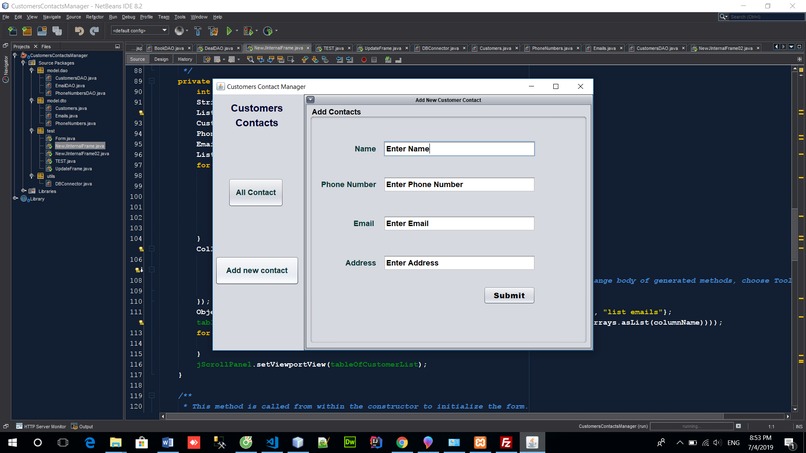Click the Windows Start button
The height and width of the screenshot is (453, 806).
pos(12,442)
